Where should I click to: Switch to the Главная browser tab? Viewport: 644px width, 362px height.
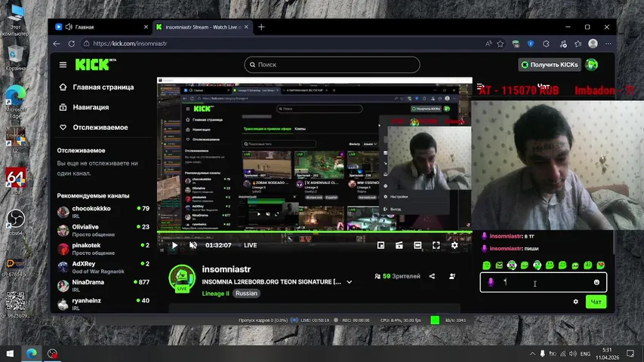point(102,27)
